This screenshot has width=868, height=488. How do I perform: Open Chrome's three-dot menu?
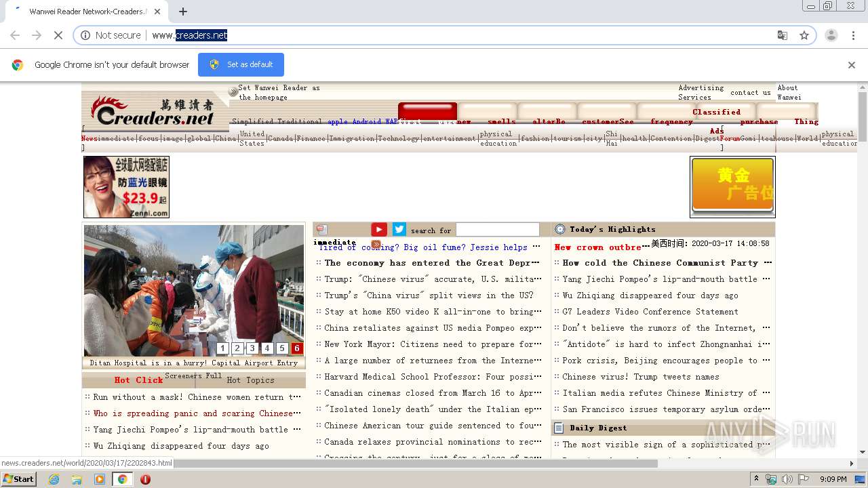(853, 35)
